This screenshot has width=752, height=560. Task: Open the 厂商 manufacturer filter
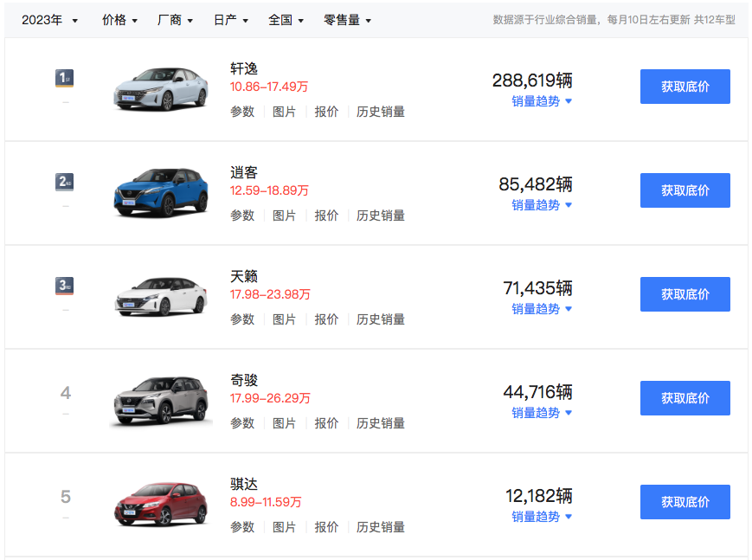[175, 20]
